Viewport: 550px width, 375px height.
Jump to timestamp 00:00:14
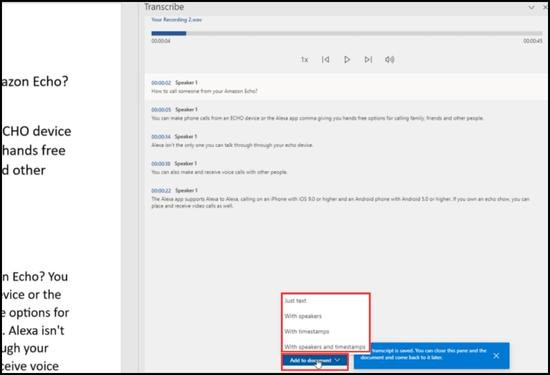[161, 137]
